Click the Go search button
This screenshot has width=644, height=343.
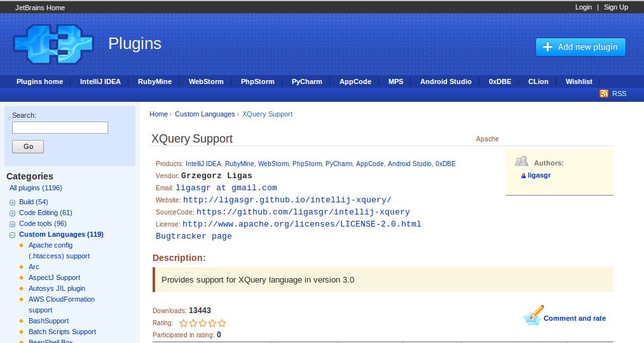click(28, 146)
